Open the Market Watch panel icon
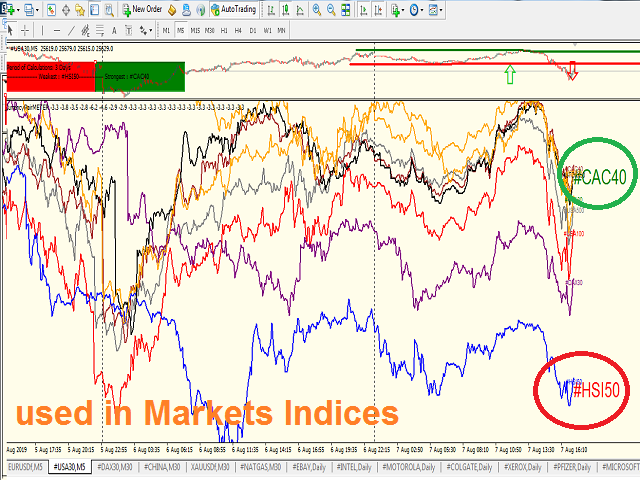 (51, 10)
